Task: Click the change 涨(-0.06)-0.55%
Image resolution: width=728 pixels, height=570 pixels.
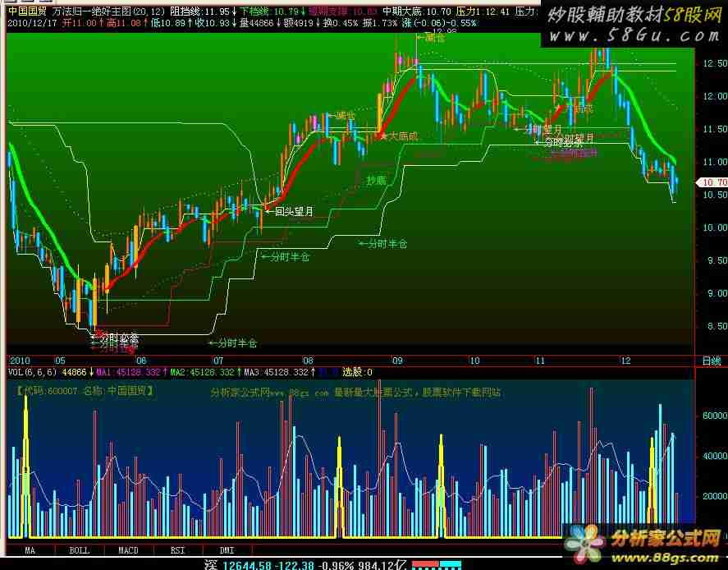Action: click(x=440, y=23)
